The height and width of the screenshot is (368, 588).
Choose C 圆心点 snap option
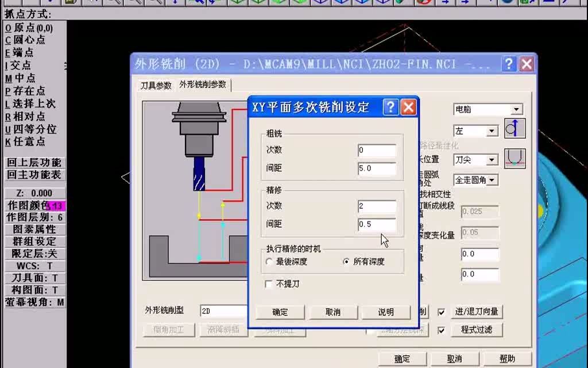(25, 40)
